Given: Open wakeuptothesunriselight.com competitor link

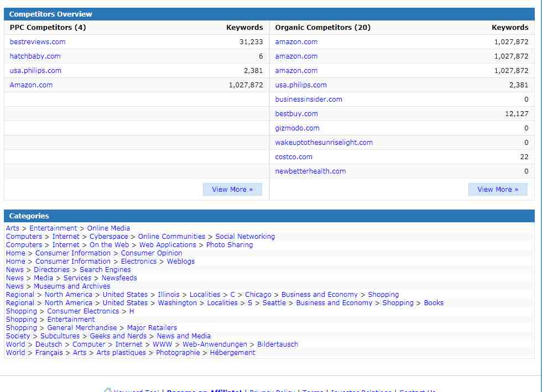Looking at the screenshot, I should coord(324,143).
